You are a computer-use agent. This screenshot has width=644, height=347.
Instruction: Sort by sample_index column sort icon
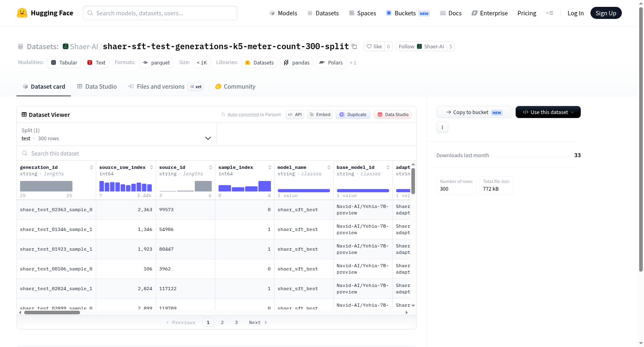[x=270, y=167]
